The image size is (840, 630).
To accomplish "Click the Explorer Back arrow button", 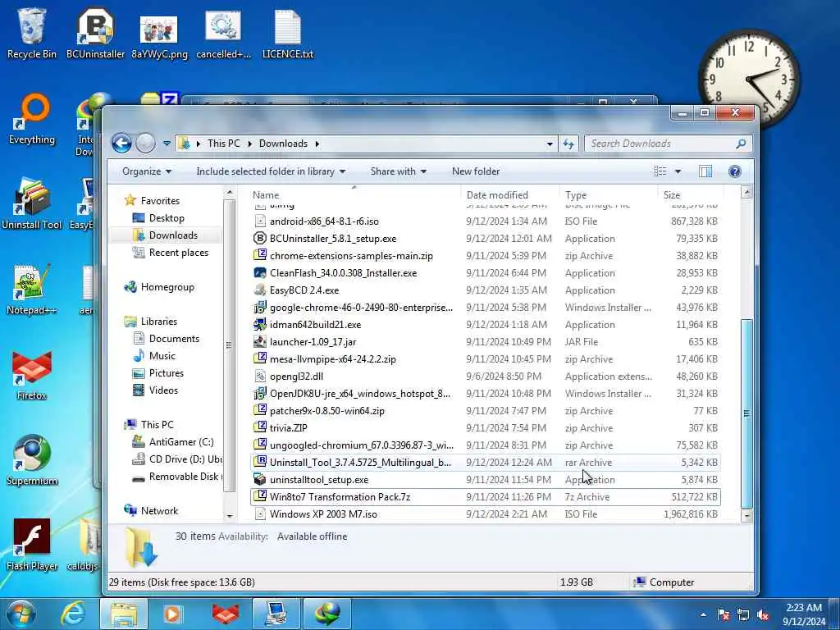I will (121, 143).
